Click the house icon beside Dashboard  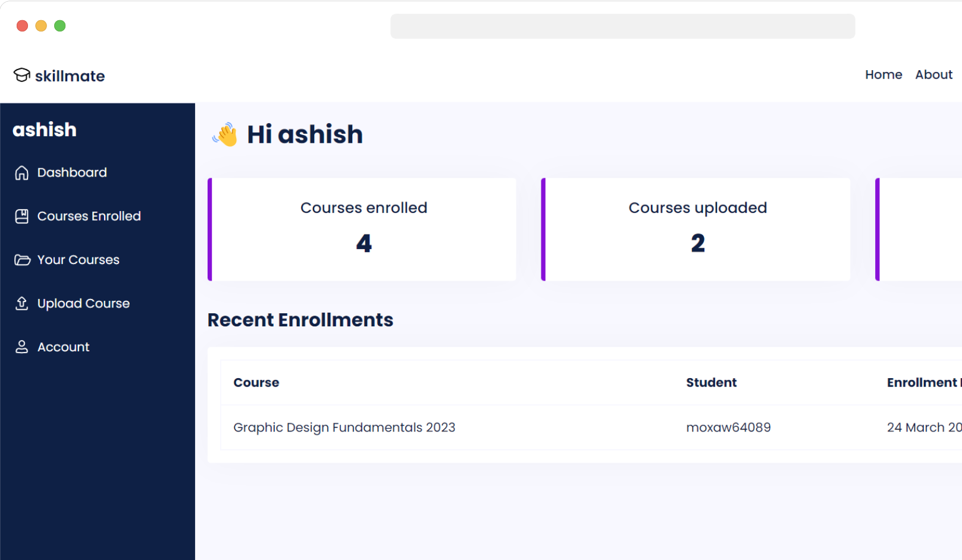22,173
